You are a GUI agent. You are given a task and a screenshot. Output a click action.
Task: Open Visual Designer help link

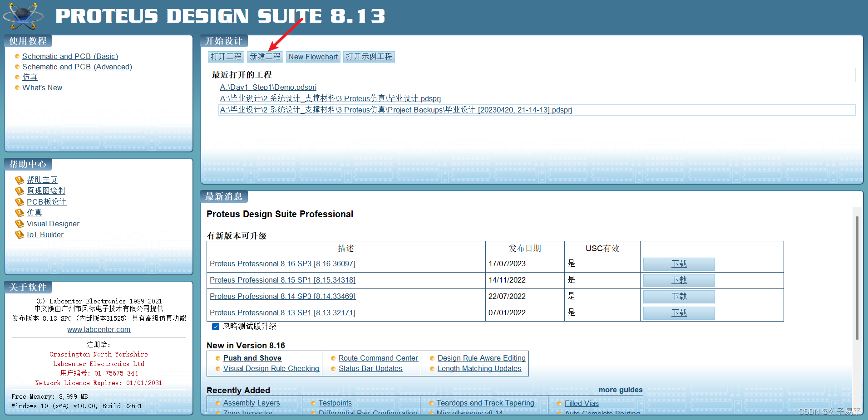click(53, 224)
